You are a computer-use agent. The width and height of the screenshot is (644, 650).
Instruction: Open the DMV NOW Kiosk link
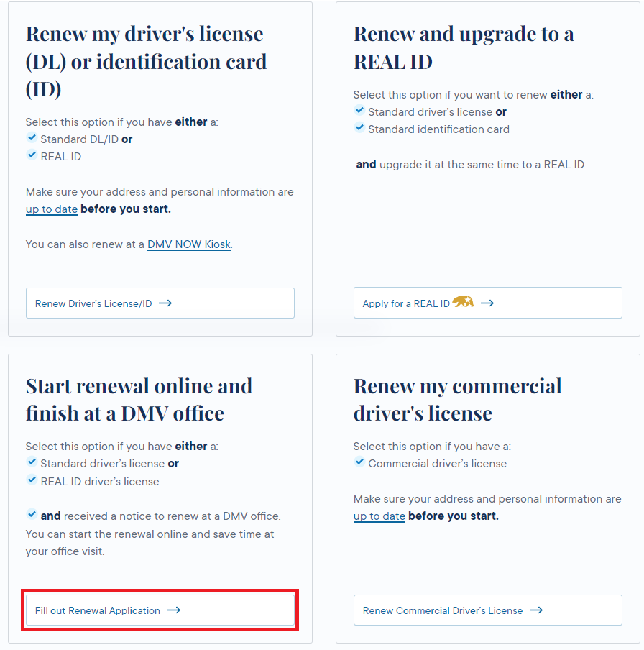tap(189, 244)
